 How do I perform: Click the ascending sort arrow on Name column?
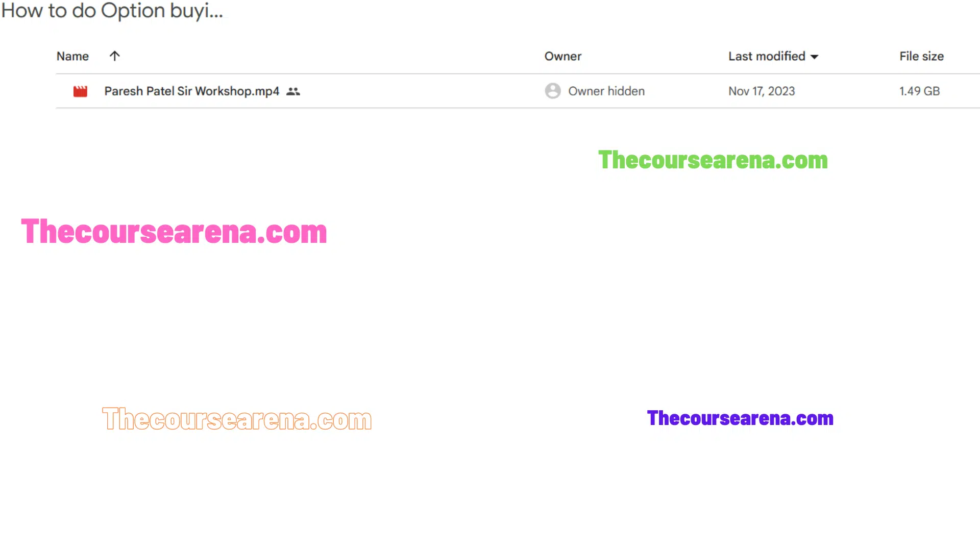click(x=114, y=56)
